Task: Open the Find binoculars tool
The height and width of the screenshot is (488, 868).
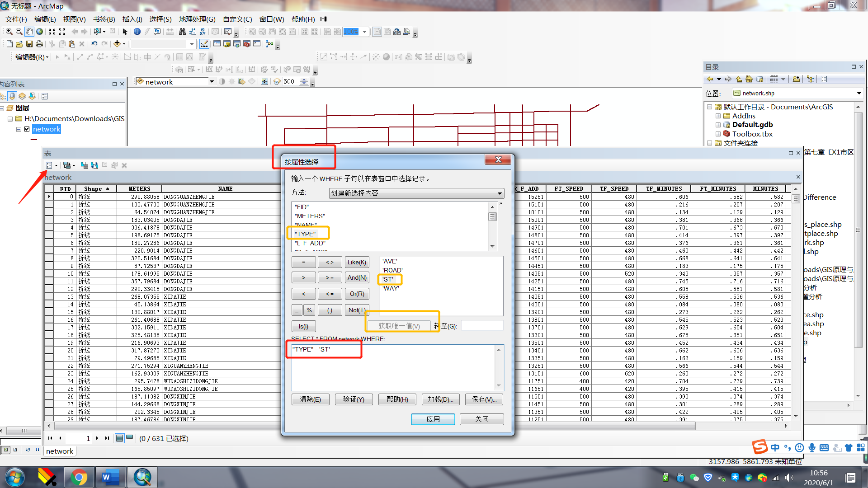Action: 182,32
